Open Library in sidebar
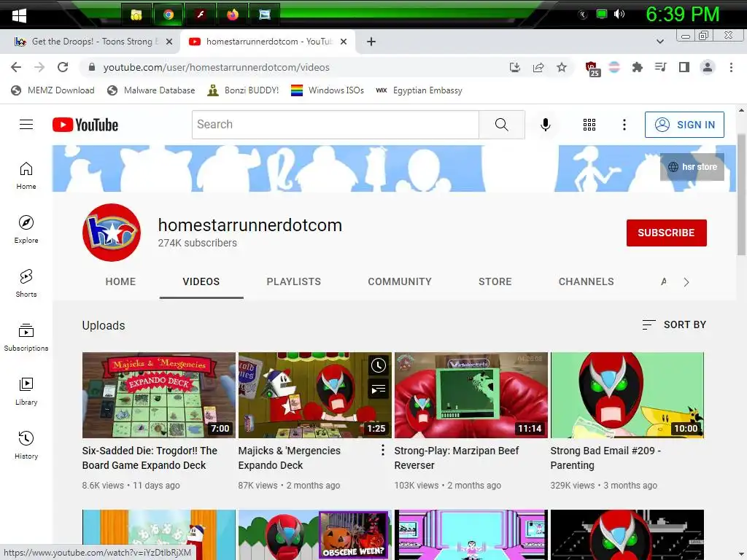 point(26,391)
